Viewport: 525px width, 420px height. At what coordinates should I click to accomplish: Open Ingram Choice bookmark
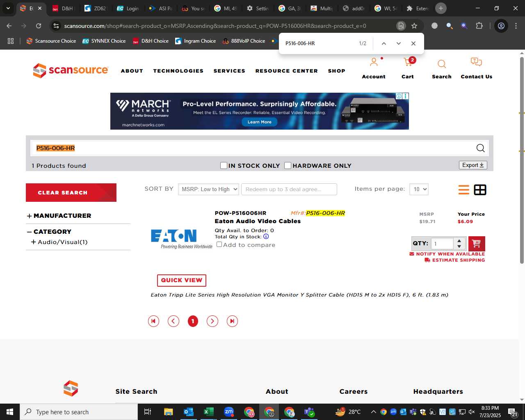click(x=196, y=41)
